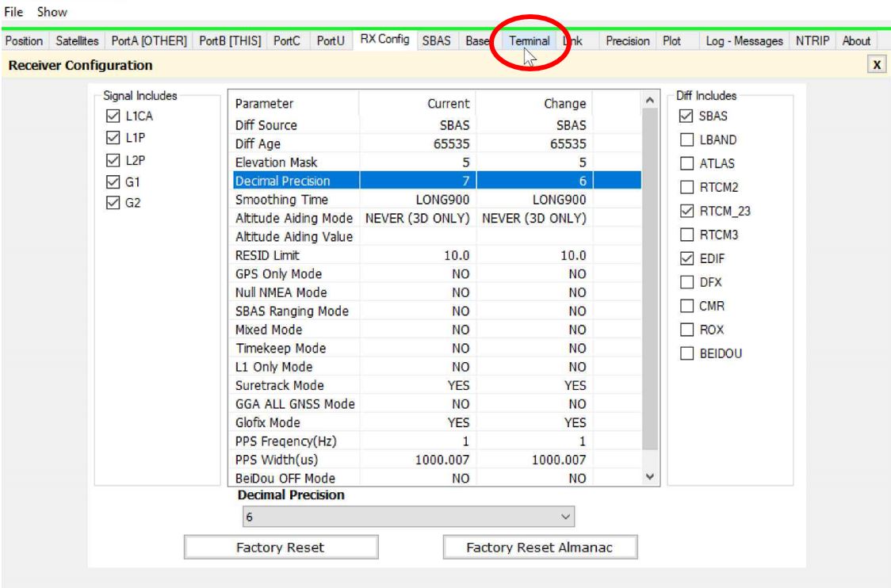Close the Receiver Configuration panel
891x588 pixels.
coord(876,65)
